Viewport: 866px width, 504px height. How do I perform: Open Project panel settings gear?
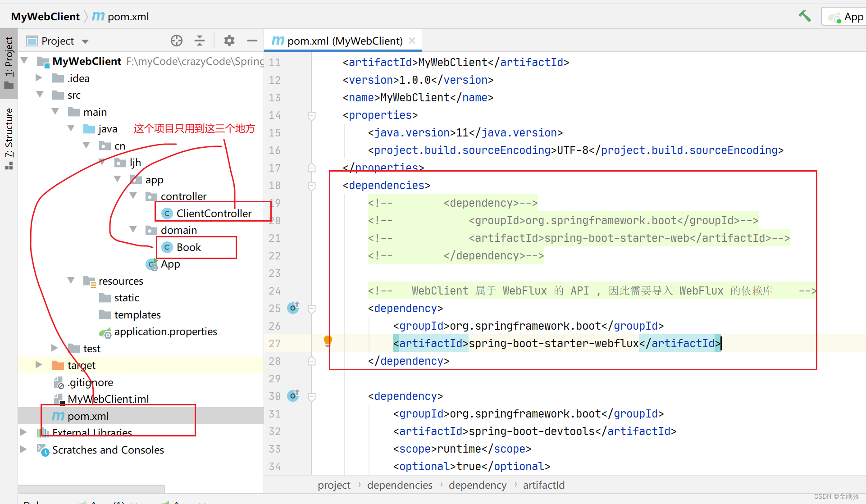pos(229,41)
